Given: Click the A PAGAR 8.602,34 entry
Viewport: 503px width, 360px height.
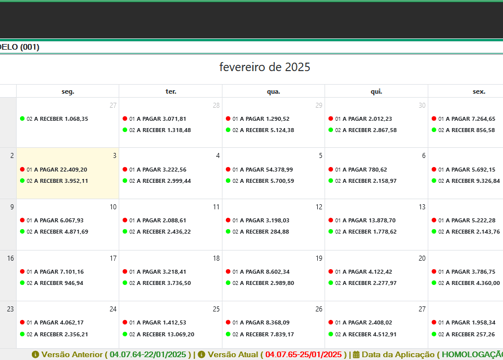Looking at the screenshot, I should pyautogui.click(x=257, y=271).
